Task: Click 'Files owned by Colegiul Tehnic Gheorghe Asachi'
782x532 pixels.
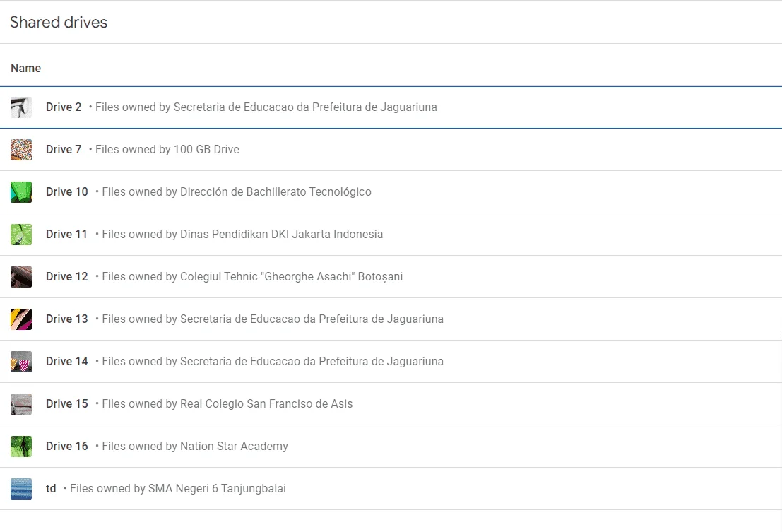Action: pos(252,277)
